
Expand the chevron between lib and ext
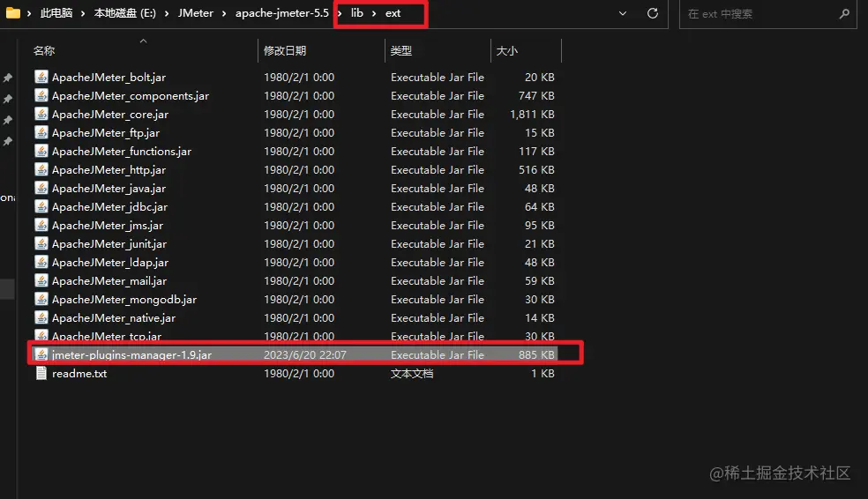(x=374, y=13)
